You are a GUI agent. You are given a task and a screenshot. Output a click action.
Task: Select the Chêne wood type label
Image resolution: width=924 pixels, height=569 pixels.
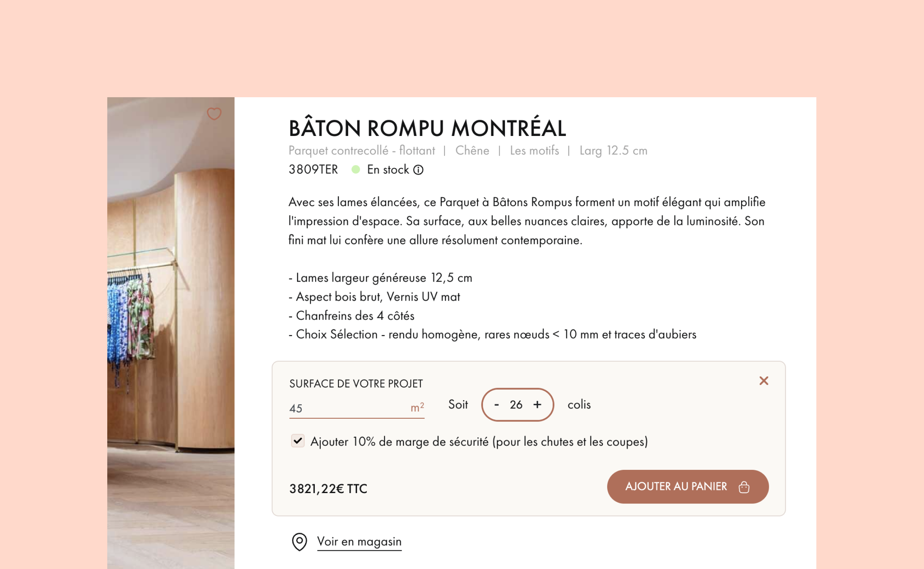[472, 150]
